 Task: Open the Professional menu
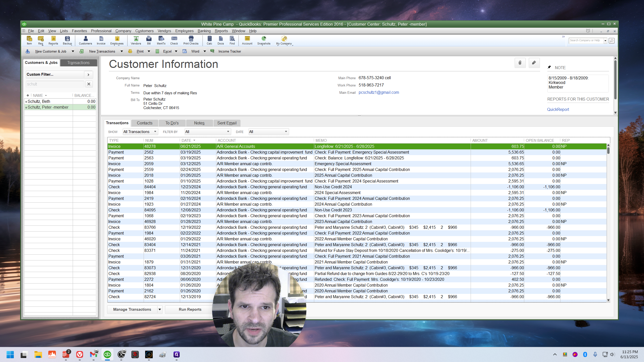[x=101, y=31]
